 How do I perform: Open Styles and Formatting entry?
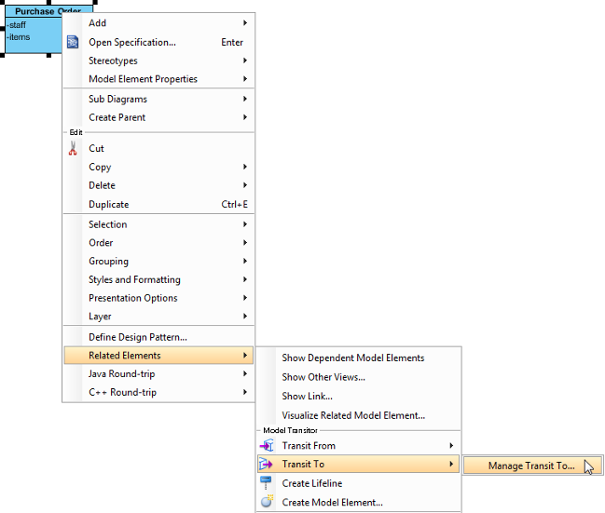(x=159, y=279)
